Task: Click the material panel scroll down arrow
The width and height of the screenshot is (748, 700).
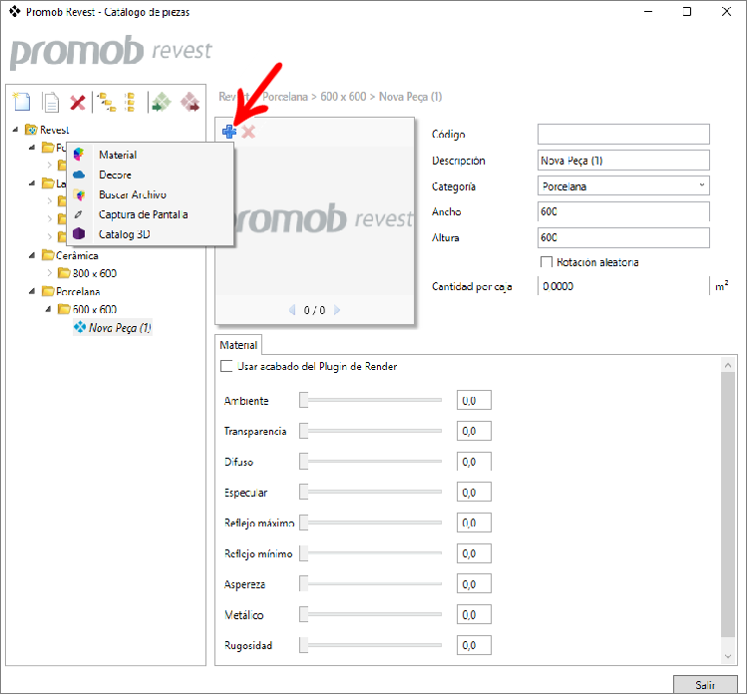Action: click(727, 656)
